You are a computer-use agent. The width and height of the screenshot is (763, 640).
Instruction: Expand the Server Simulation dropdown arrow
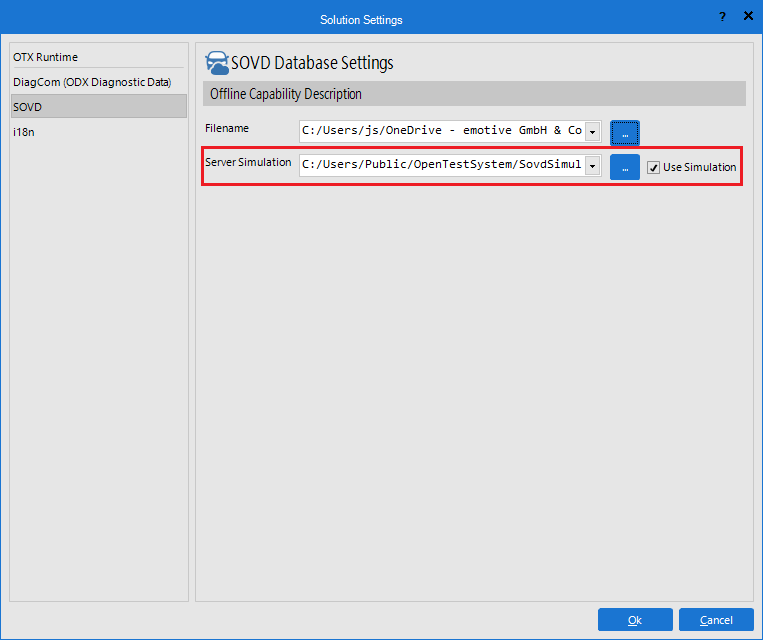(x=592, y=166)
